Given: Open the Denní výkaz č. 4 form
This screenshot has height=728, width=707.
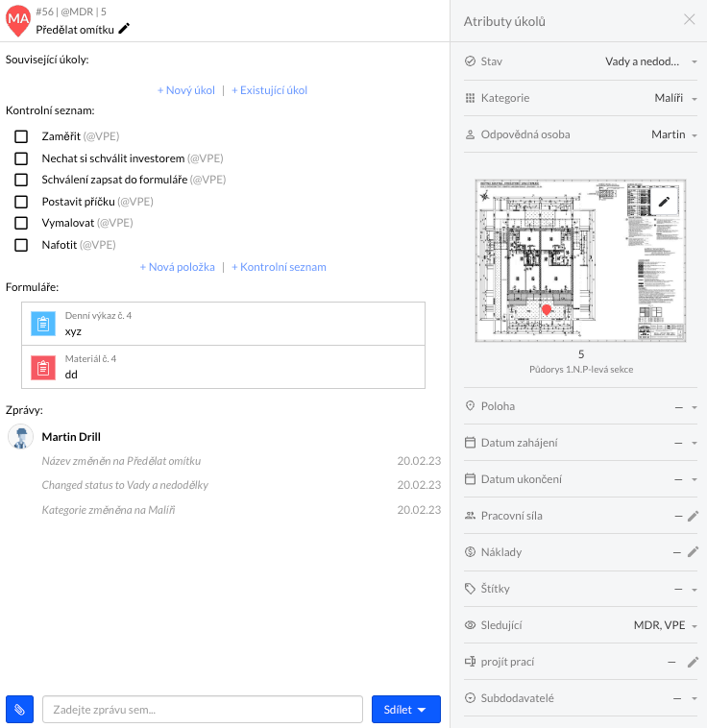Looking at the screenshot, I should (223, 324).
